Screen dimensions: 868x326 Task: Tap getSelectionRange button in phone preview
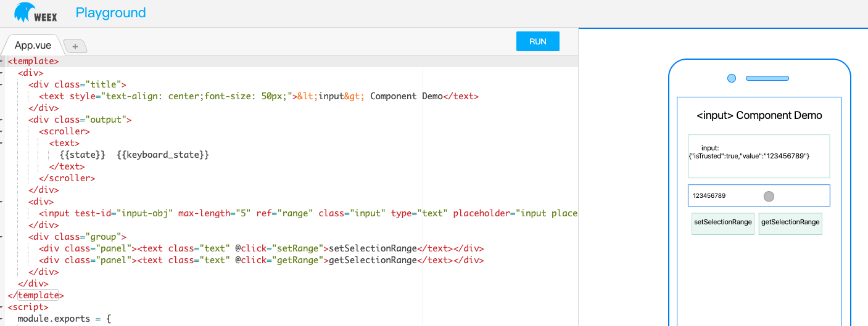[790, 223]
